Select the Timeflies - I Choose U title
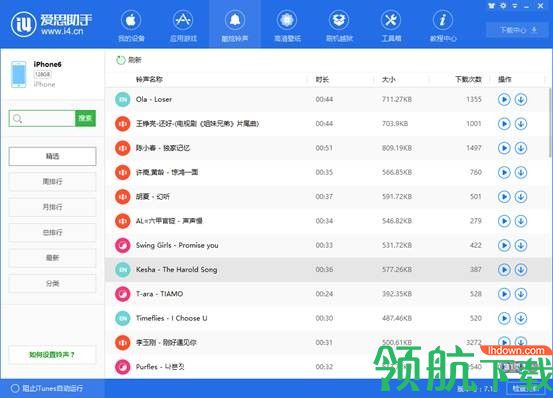 (171, 318)
